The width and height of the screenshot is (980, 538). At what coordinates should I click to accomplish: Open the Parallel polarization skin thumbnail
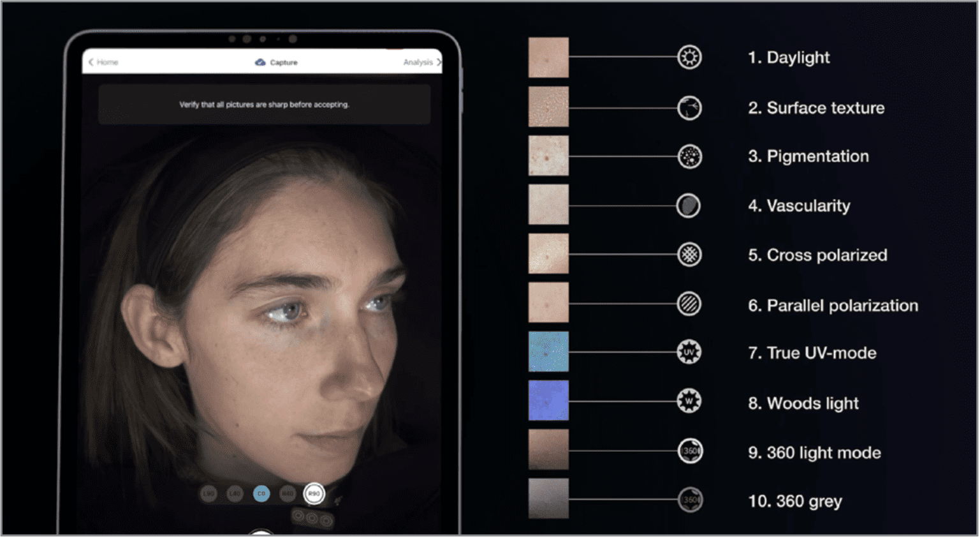click(x=548, y=303)
